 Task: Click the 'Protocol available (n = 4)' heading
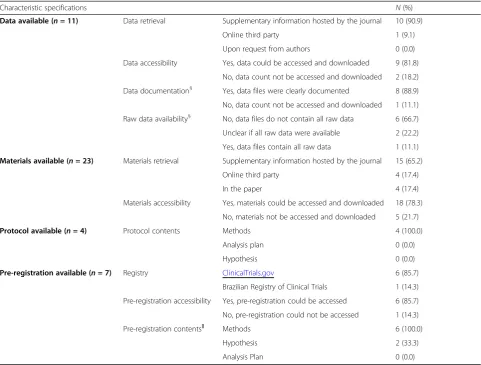point(43,231)
